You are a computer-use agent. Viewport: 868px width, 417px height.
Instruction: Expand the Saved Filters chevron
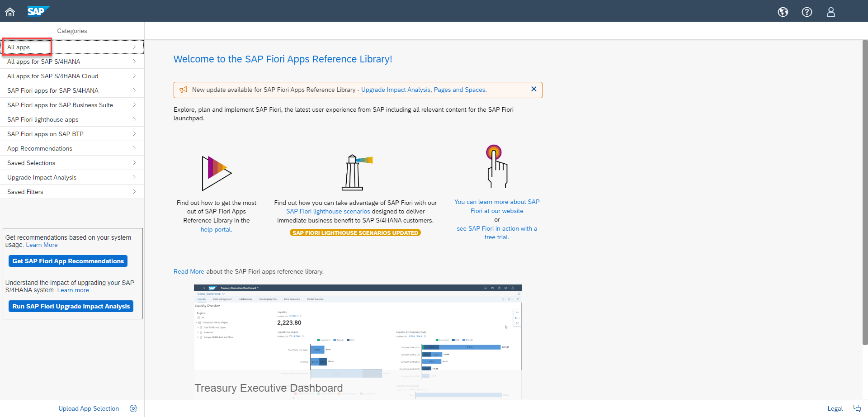tap(134, 192)
